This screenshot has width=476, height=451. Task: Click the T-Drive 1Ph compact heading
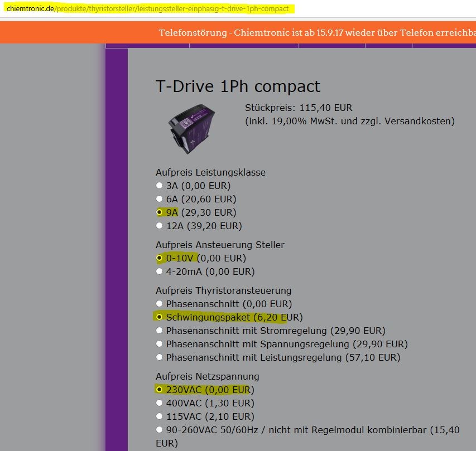coord(238,86)
